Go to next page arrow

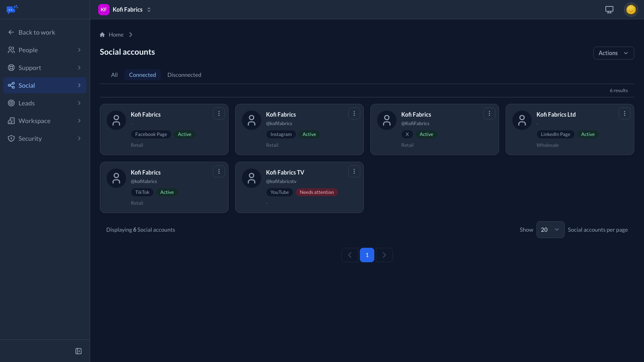(384, 255)
